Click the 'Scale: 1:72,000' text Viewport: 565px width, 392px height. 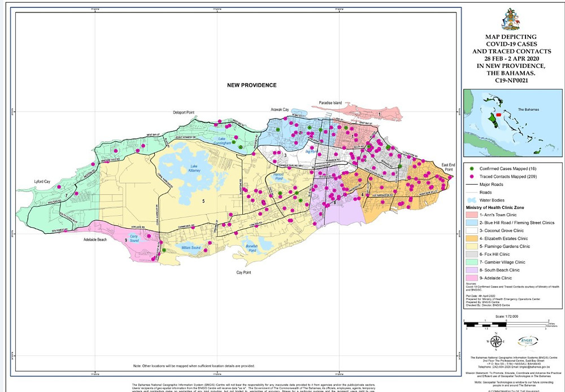click(x=507, y=316)
